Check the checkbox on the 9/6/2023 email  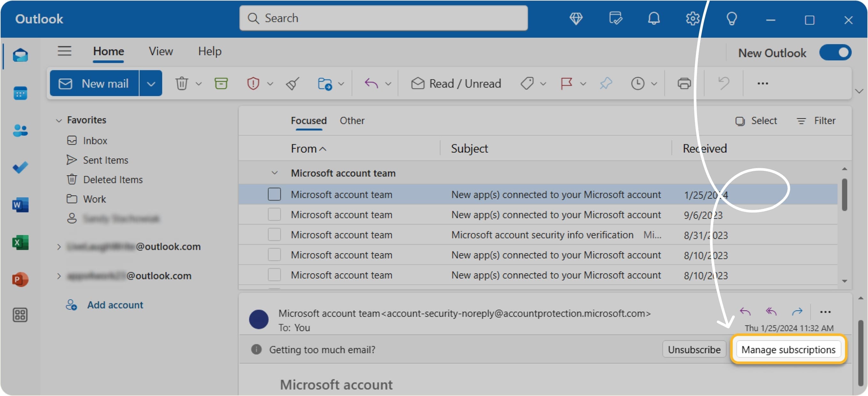tap(274, 214)
